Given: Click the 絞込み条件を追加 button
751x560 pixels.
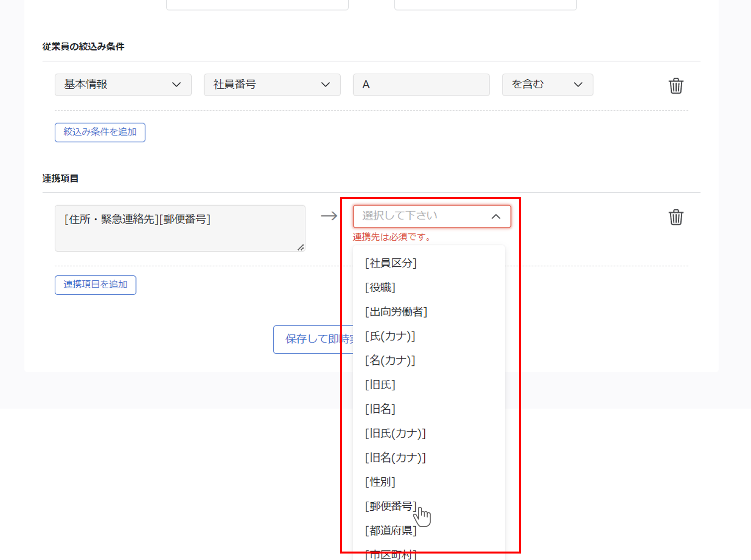Looking at the screenshot, I should [x=100, y=132].
